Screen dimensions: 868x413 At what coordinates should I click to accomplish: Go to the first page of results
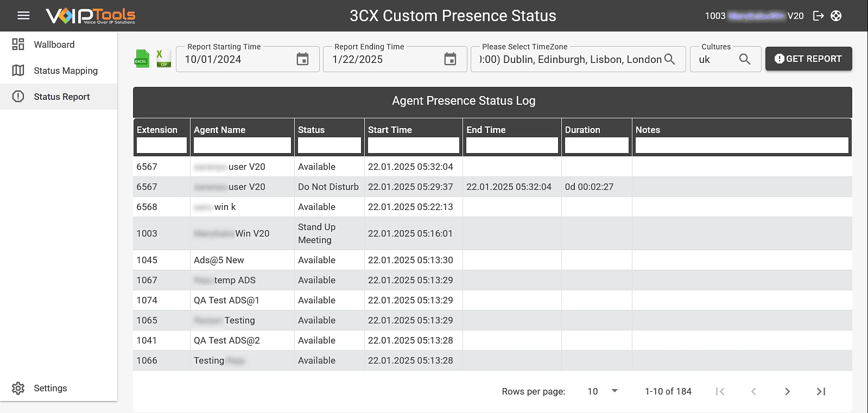pos(720,391)
